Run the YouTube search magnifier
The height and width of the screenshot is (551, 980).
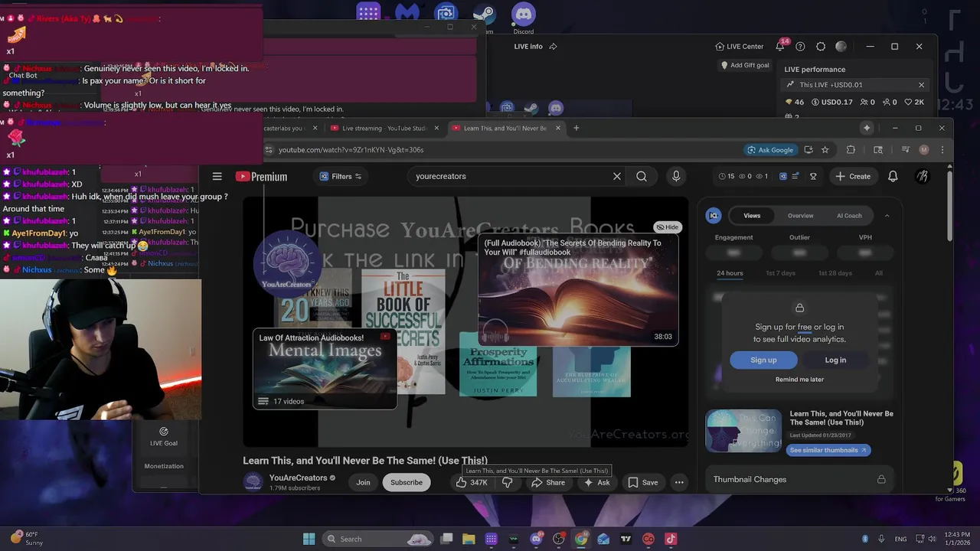coord(642,176)
